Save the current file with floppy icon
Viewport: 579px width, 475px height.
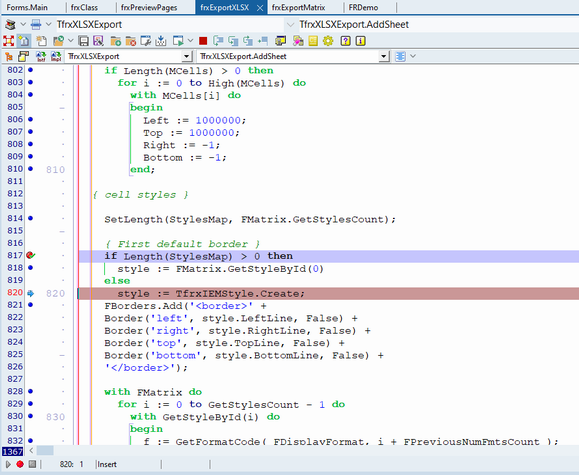(x=84, y=41)
